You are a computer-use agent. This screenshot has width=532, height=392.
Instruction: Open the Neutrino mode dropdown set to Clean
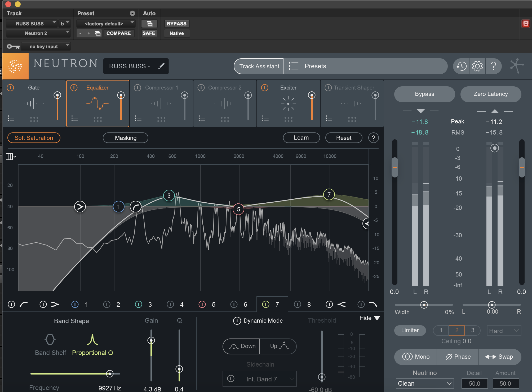tap(425, 384)
